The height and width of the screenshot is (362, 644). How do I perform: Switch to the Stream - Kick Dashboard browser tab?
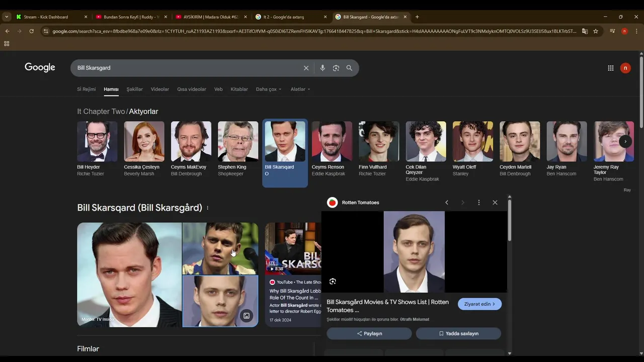[51, 17]
